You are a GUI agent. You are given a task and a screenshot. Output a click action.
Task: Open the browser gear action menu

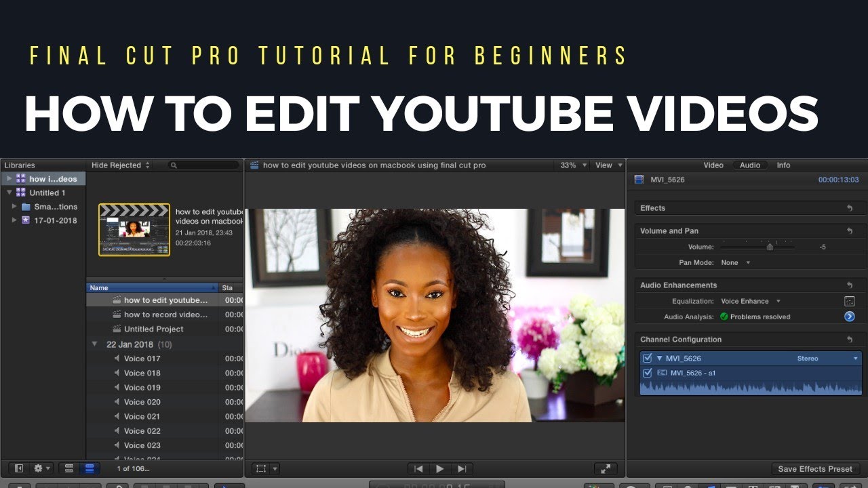[42, 468]
